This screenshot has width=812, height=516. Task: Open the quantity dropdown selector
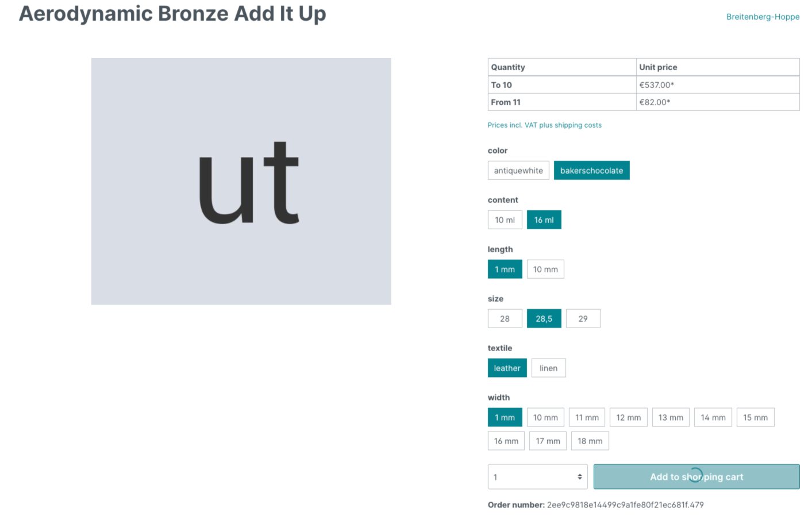click(537, 477)
